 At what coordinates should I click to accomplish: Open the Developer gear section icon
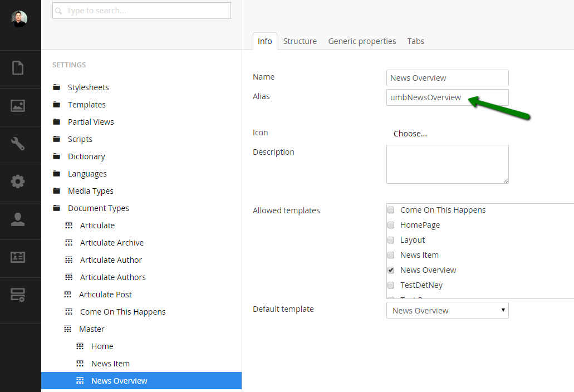(x=18, y=182)
